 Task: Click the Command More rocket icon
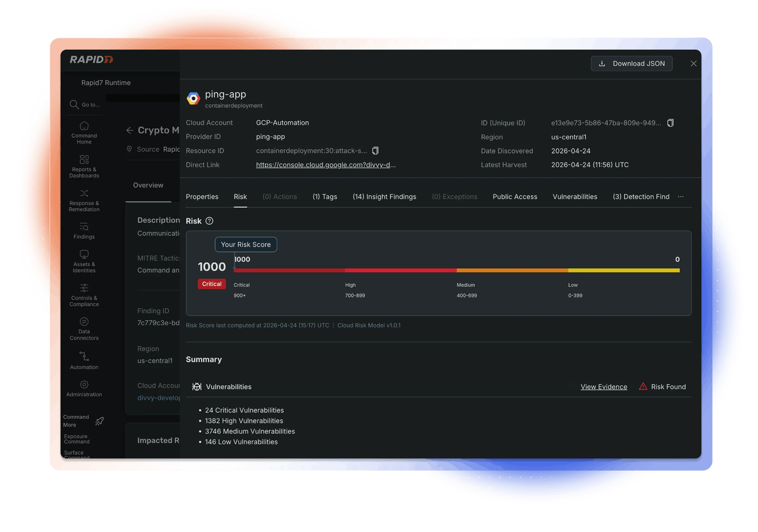tap(99, 421)
